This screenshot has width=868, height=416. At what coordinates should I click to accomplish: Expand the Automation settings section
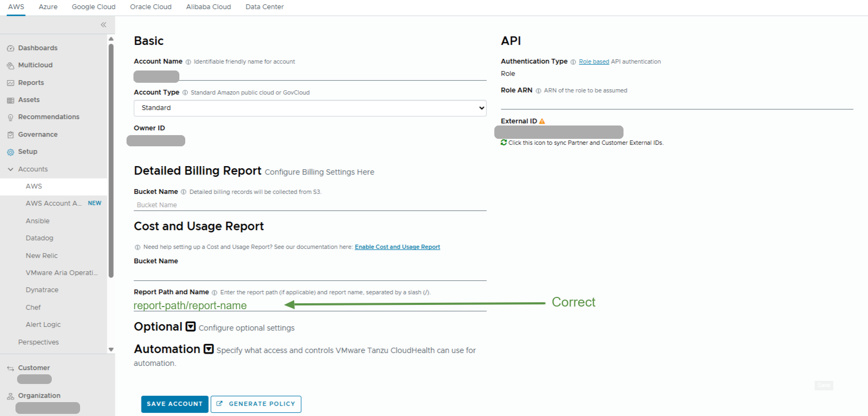[209, 349]
